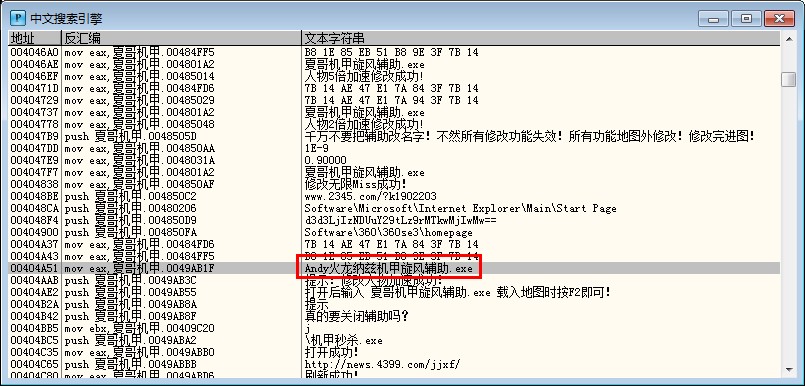Select the 真的要关闭辅助吗? row

click(394, 316)
